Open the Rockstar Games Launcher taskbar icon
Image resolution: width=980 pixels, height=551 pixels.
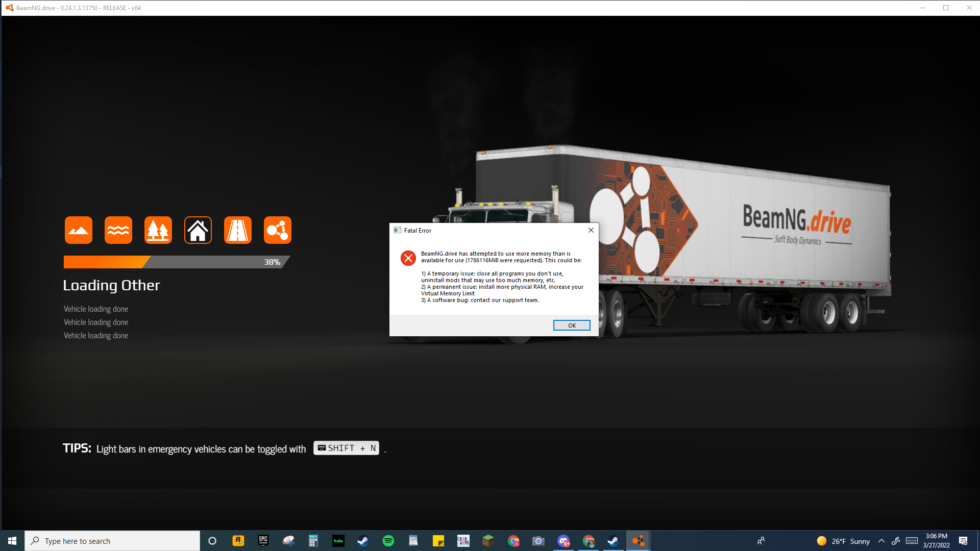click(238, 541)
